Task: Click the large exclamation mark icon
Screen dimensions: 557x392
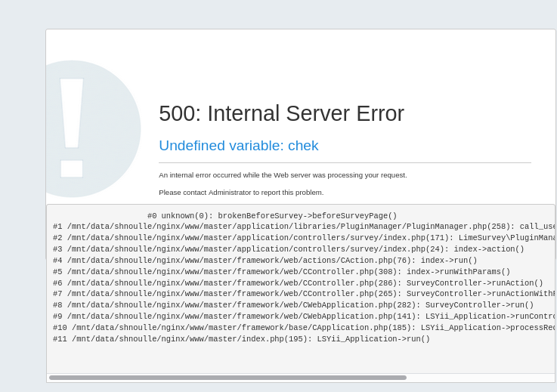Action: [x=73, y=127]
